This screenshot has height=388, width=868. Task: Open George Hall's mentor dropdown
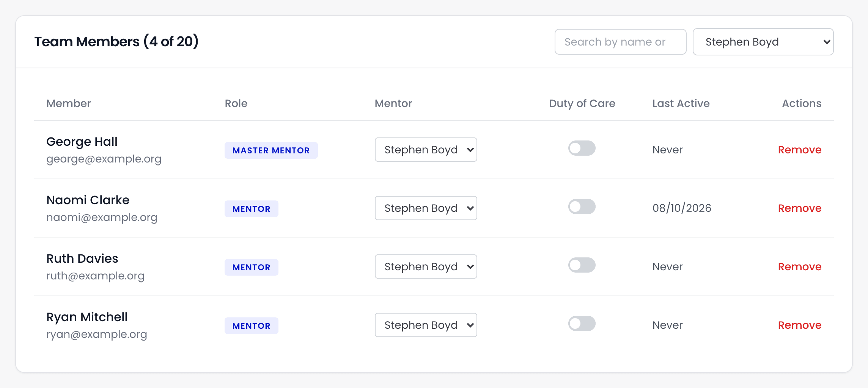(x=426, y=150)
